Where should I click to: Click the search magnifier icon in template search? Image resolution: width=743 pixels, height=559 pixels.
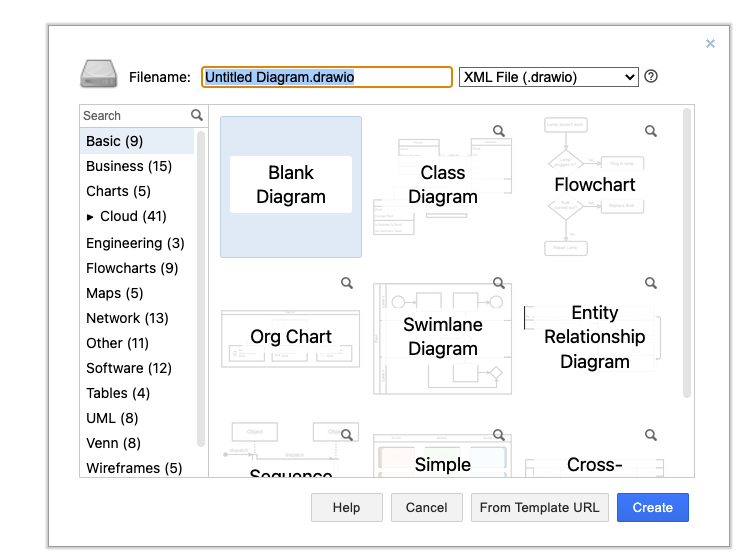click(197, 116)
